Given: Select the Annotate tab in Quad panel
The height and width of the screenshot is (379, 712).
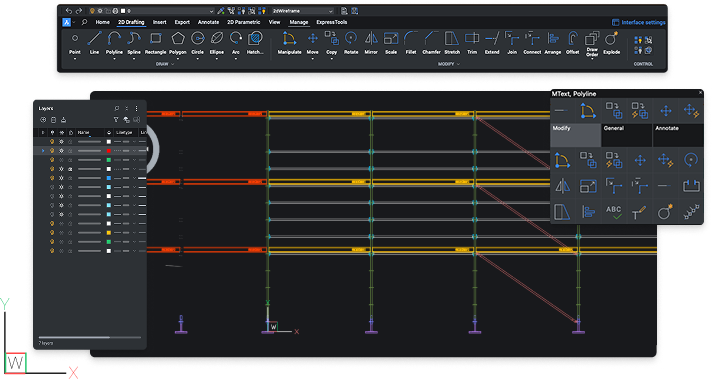Looking at the screenshot, I should (678, 135).
